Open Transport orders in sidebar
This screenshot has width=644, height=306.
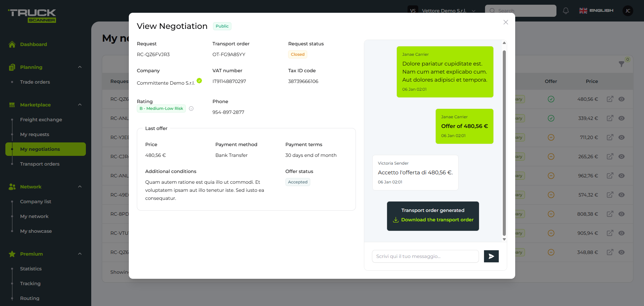coord(40,164)
